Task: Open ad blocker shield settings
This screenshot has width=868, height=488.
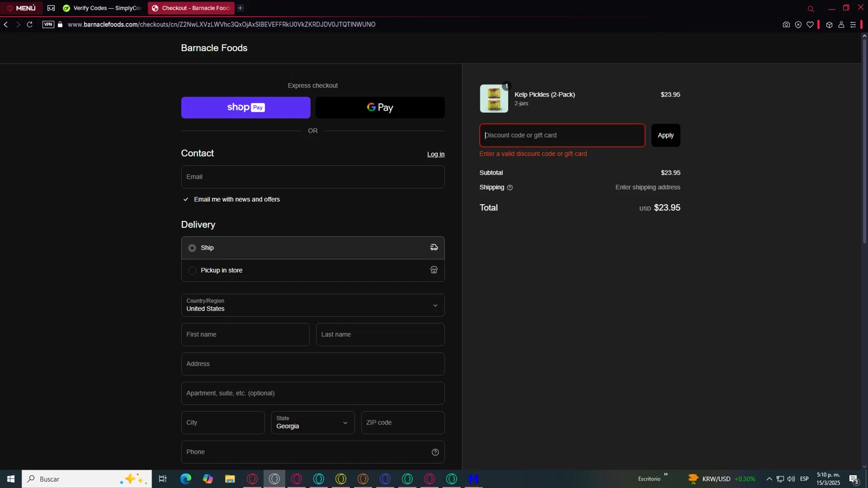Action: click(798, 24)
